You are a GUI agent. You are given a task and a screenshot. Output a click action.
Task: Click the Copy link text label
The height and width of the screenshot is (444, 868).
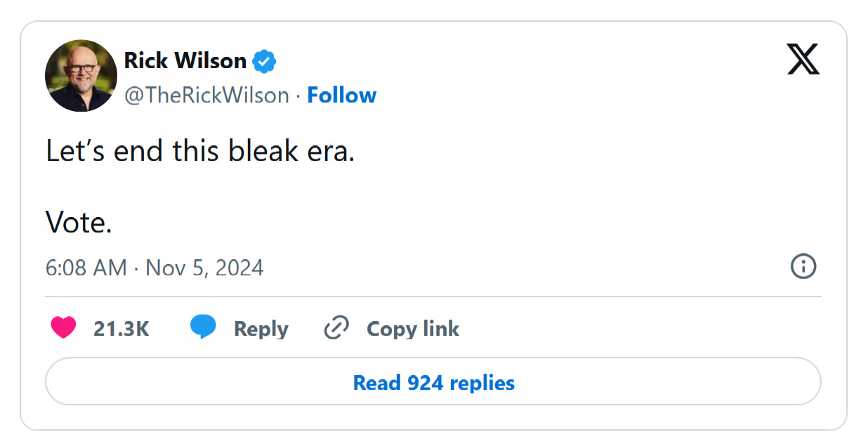click(x=413, y=329)
